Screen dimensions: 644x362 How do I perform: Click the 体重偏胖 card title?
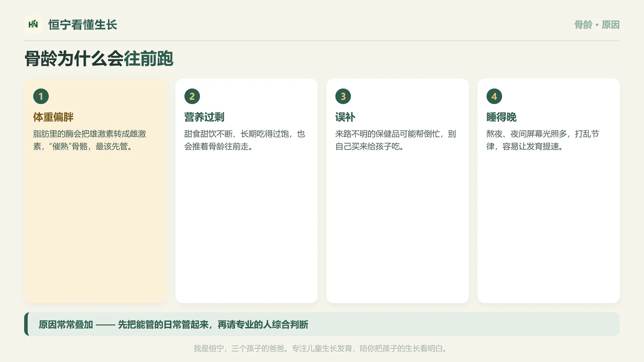click(x=53, y=117)
